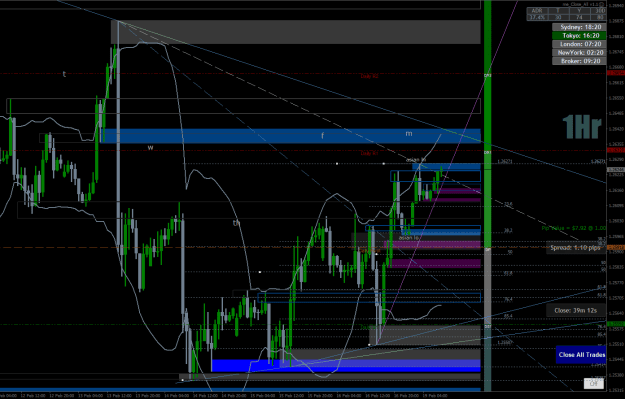Click the 19 Feb 04:00 time axis label
The height and width of the screenshot is (399, 625).
point(436,396)
